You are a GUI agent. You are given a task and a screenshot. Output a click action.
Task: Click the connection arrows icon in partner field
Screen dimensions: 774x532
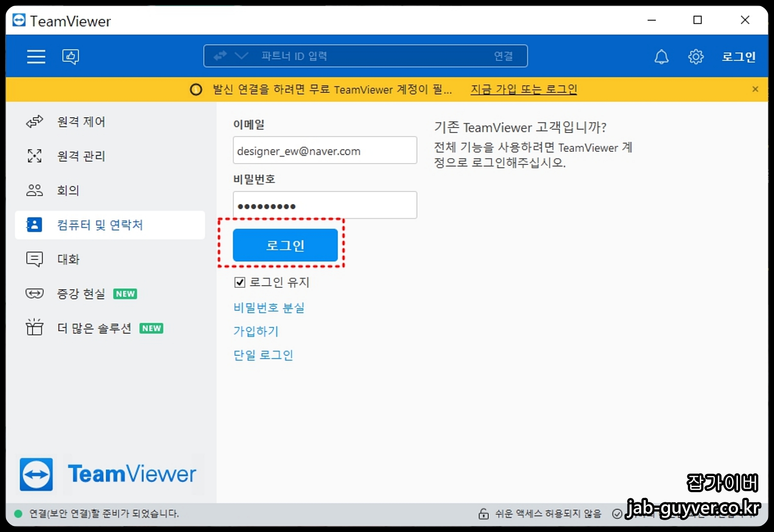[x=220, y=56]
